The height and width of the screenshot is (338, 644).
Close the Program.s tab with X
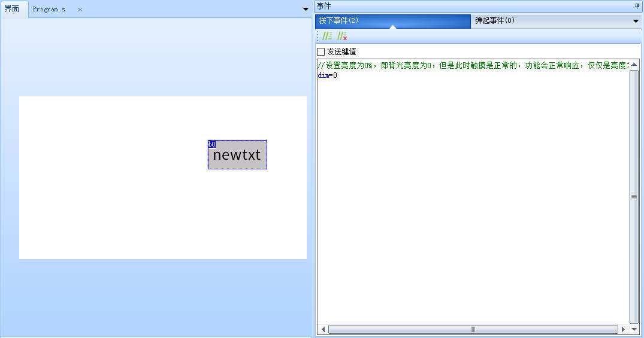tap(80, 10)
